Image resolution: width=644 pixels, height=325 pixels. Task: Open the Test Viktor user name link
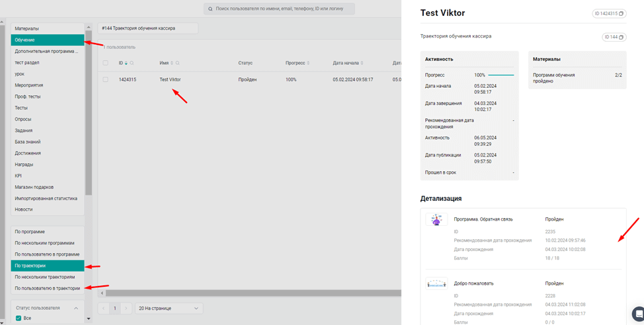[170, 79]
